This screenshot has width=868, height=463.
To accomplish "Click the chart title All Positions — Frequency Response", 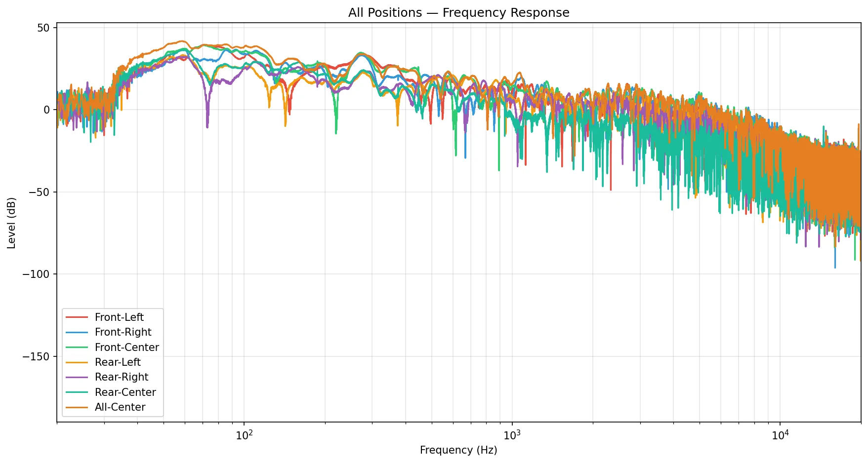I will [x=459, y=13].
